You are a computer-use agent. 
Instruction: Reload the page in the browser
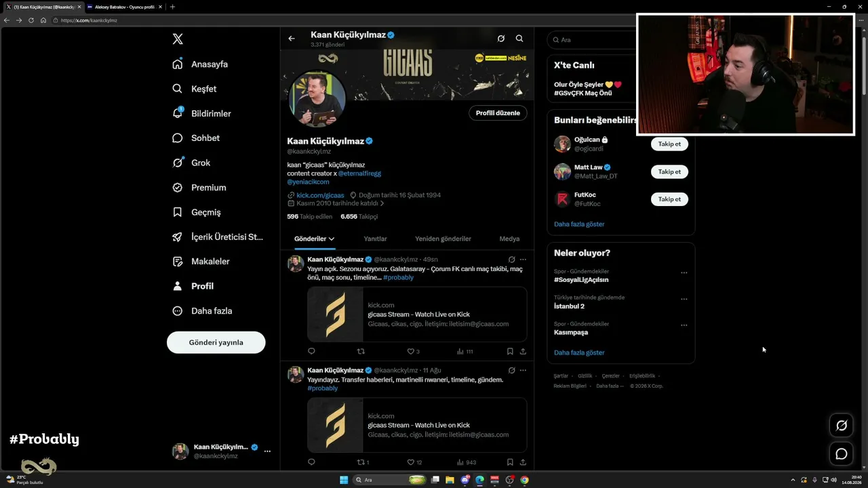(x=31, y=20)
